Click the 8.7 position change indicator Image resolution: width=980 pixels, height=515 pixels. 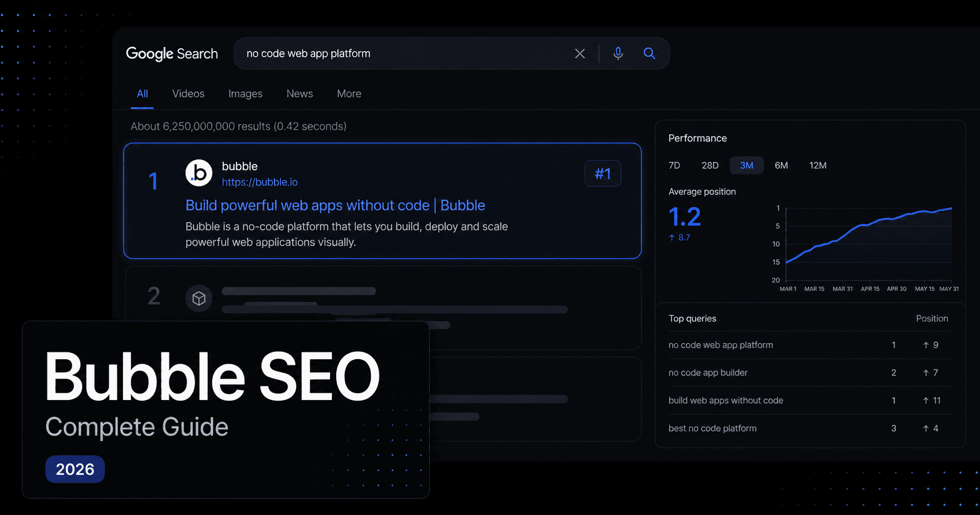point(679,237)
